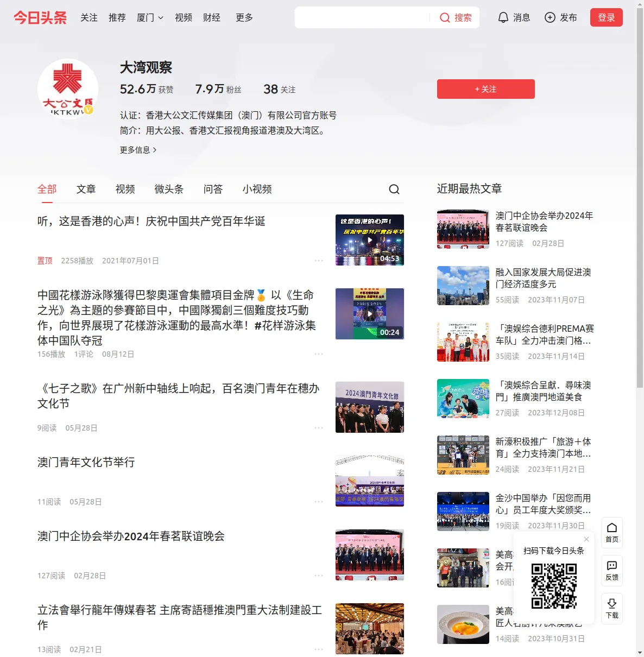Close the QR code download popup

tap(586, 539)
